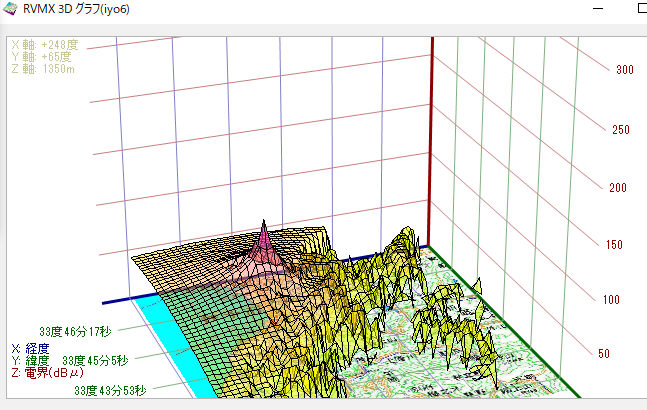Image resolution: width=647 pixels, height=410 pixels.
Task: Click the 'X: 経度' legend entry
Action: click(x=33, y=348)
